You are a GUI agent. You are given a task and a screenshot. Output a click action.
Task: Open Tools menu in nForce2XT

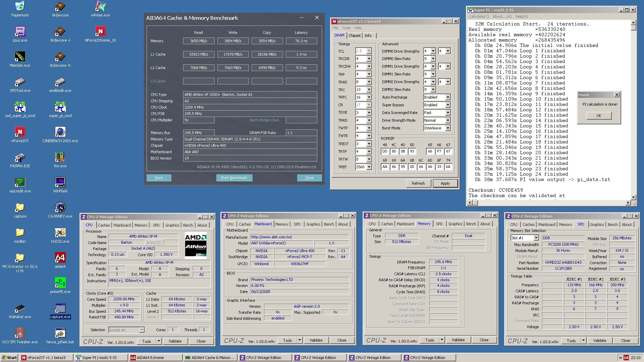tap(346, 28)
